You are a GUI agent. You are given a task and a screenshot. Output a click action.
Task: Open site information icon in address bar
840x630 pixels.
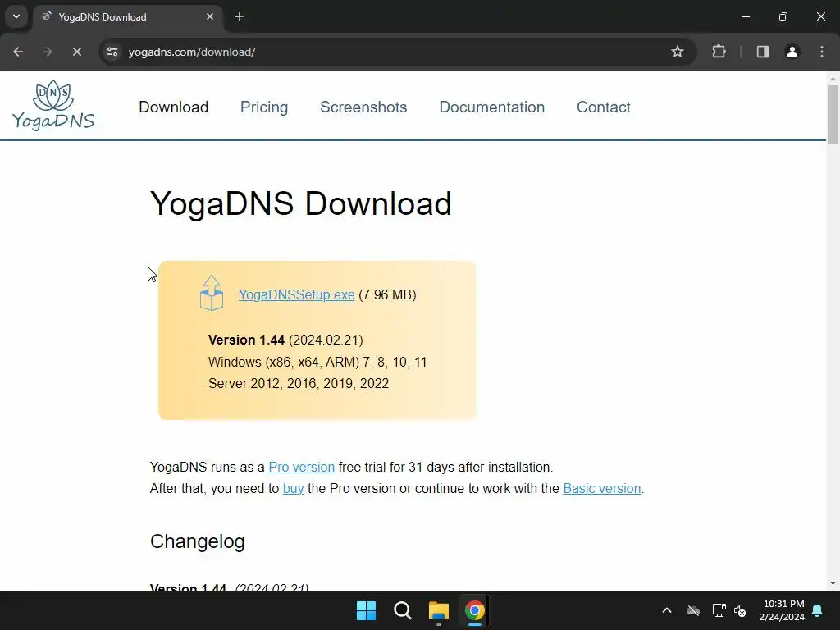pos(112,52)
